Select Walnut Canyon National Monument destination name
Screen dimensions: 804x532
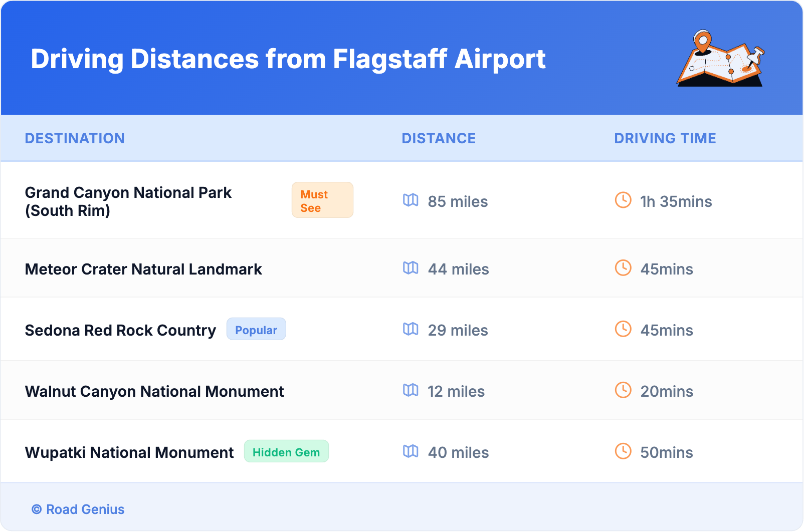click(154, 391)
